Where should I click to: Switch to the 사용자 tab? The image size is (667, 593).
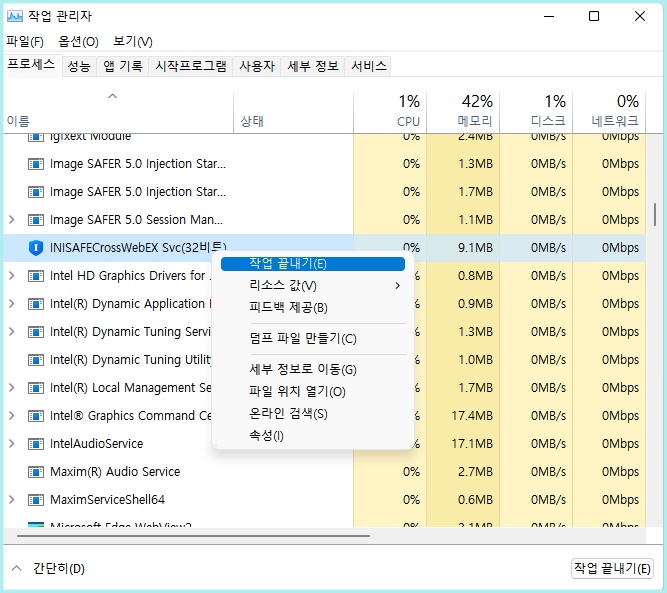pos(257,66)
